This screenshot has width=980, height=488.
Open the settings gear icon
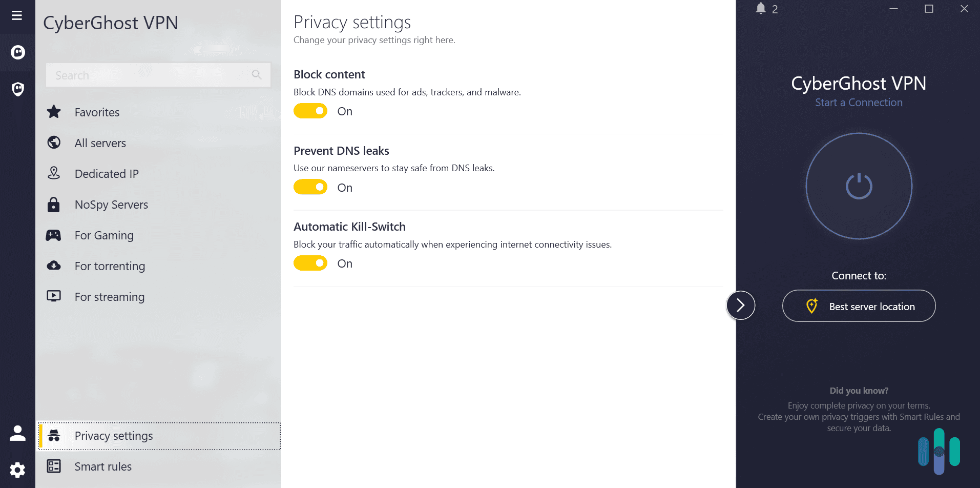point(17,470)
